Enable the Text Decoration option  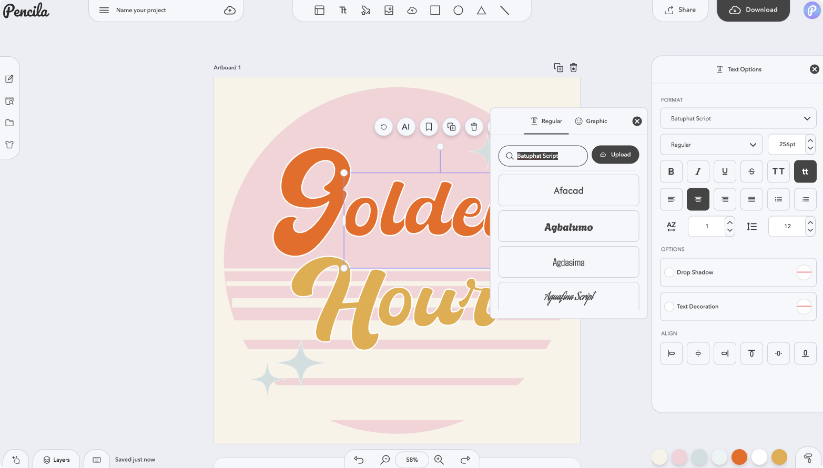click(x=667, y=306)
